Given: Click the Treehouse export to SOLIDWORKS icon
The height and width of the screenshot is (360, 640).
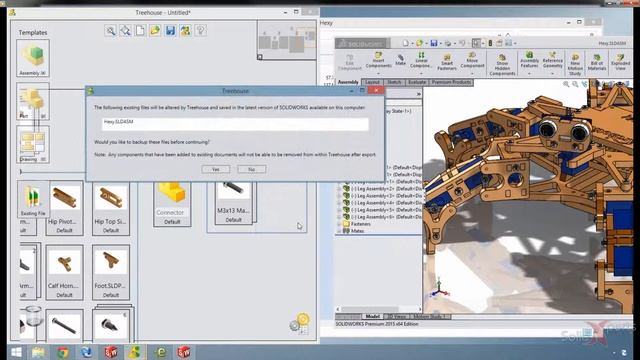Looking at the screenshot, I should click(185, 31).
